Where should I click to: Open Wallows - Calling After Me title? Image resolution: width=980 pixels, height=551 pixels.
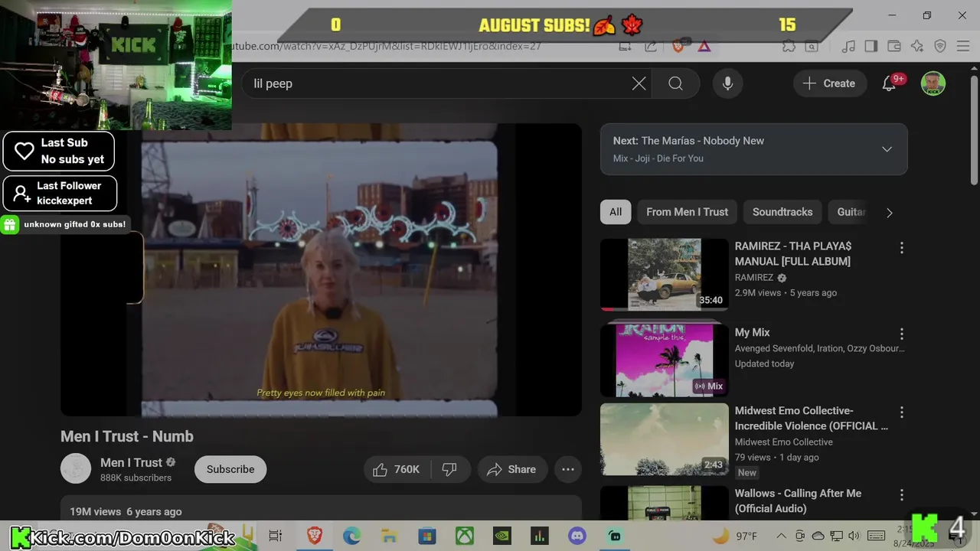(798, 500)
